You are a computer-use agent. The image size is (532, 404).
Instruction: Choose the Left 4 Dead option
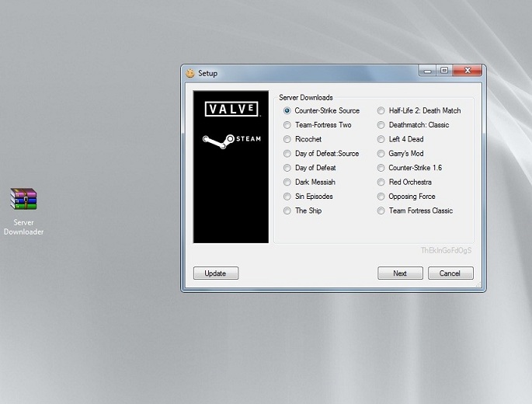(381, 139)
